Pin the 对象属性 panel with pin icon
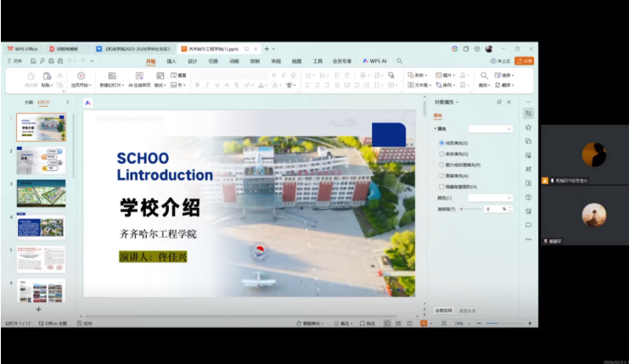This screenshot has height=364, width=629. point(498,102)
